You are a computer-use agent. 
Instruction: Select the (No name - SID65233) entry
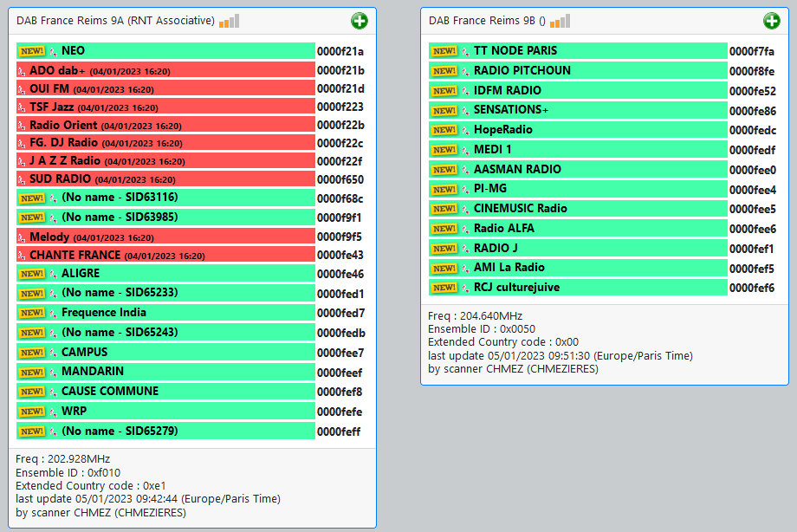click(120, 293)
